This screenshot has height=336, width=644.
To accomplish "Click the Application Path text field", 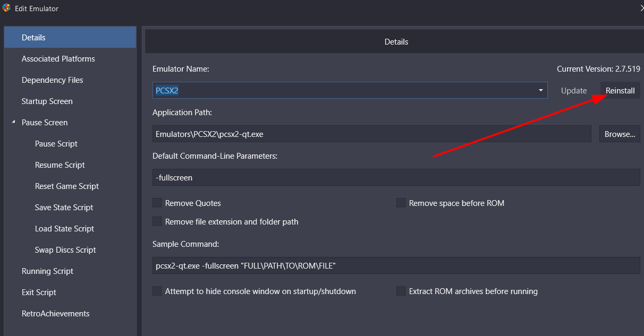I will 371,134.
